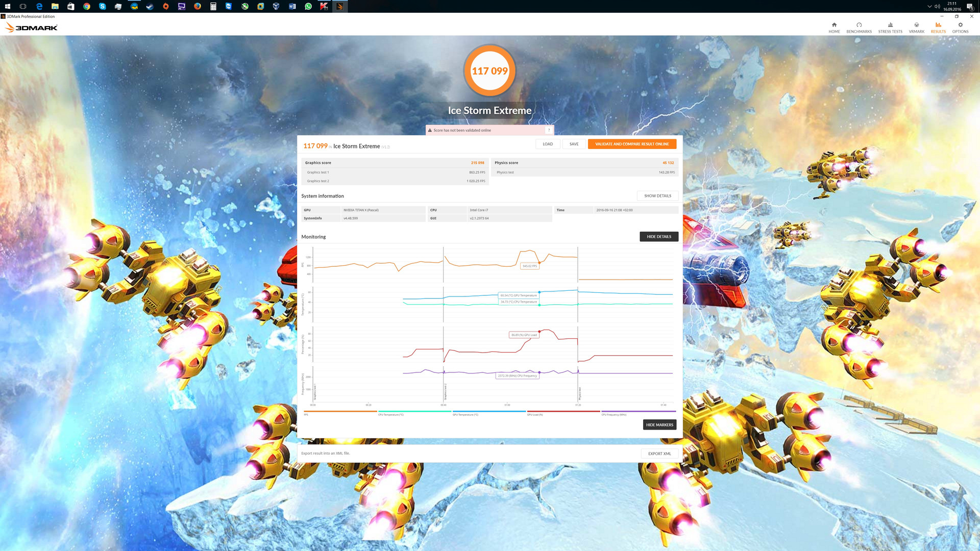The height and width of the screenshot is (551, 980).
Task: Launch Firefox from taskbar
Action: click(x=198, y=6)
